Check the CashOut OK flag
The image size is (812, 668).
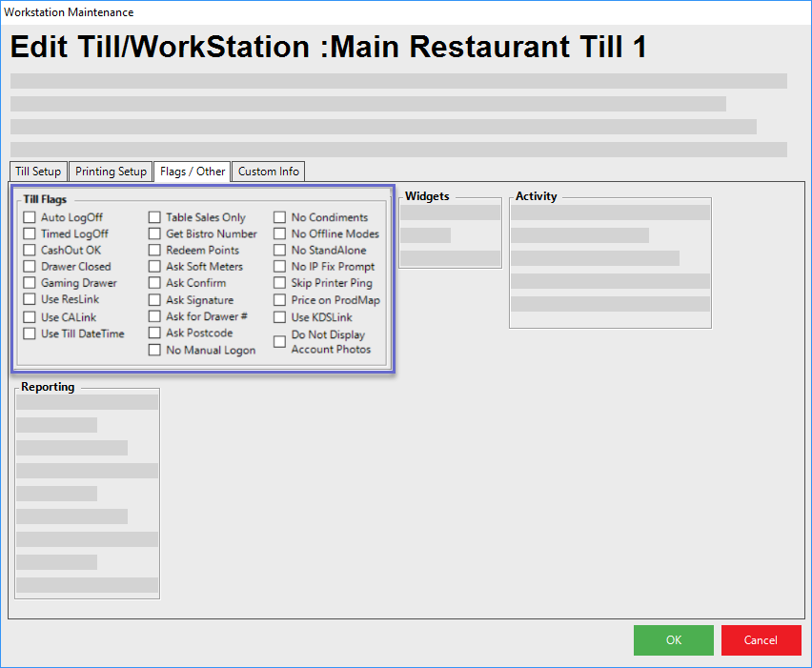point(30,251)
